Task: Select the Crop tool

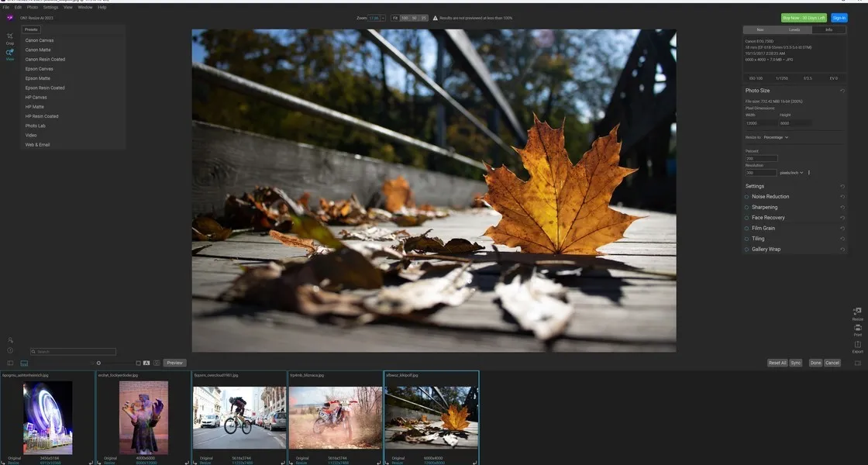Action: [10, 37]
